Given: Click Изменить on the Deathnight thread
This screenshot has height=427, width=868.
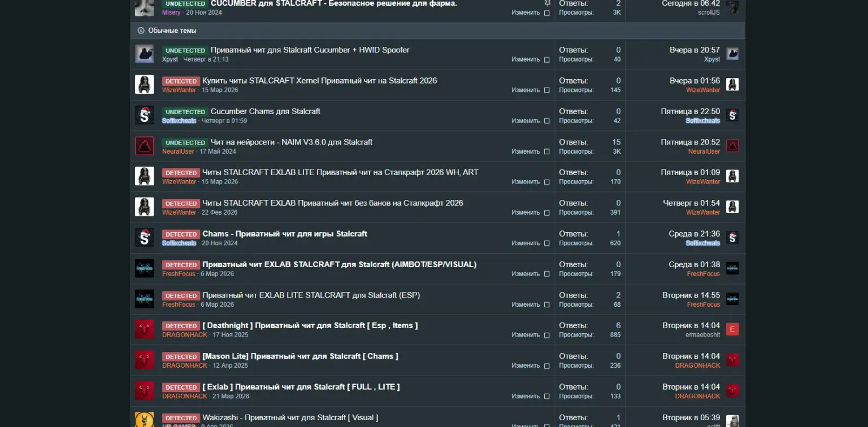Looking at the screenshot, I should (526, 335).
